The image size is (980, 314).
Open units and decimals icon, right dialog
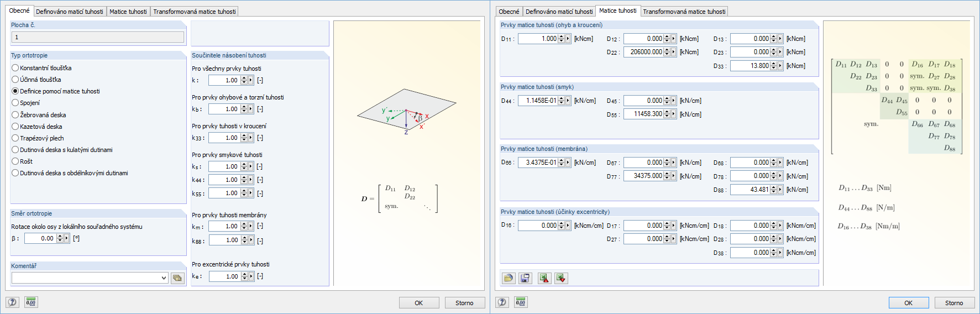(521, 302)
